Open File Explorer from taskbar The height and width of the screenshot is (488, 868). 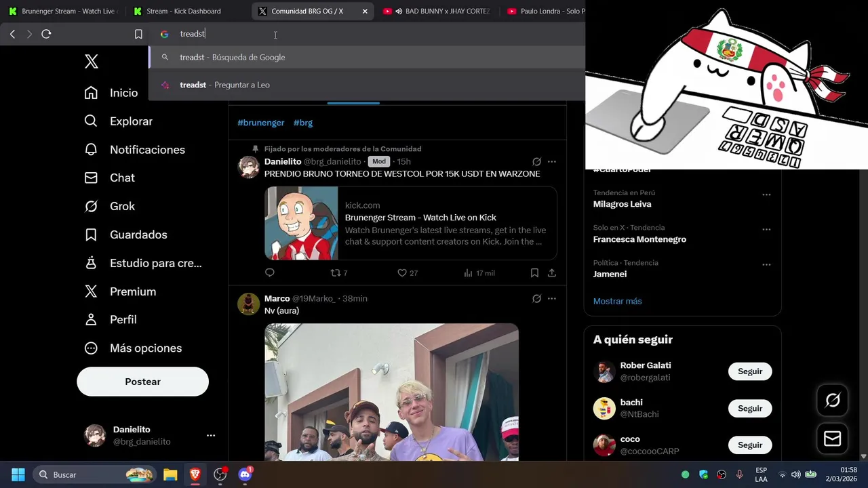point(170,474)
